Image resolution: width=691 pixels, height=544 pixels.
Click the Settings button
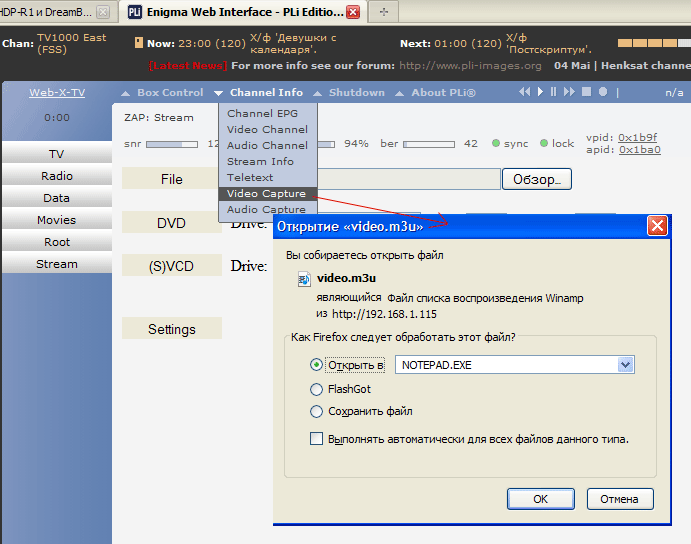pyautogui.click(x=171, y=329)
